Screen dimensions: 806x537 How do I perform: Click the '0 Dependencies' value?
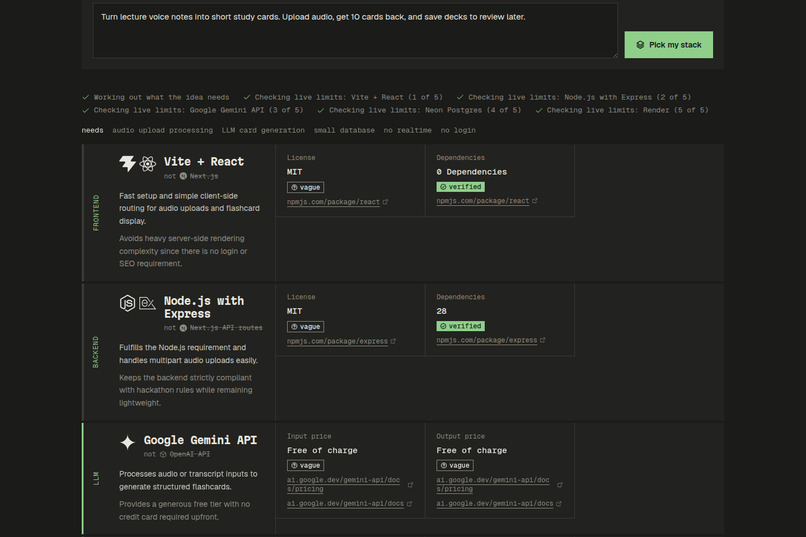(x=471, y=172)
